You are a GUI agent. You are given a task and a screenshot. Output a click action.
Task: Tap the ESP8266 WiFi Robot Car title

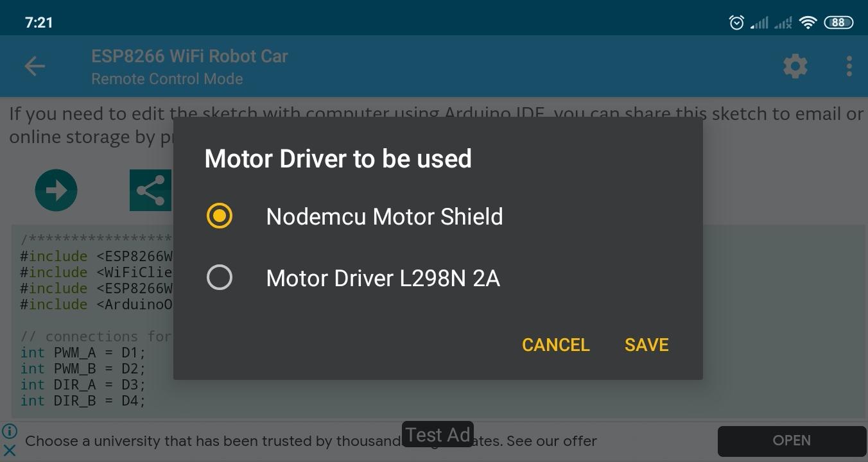(x=189, y=56)
